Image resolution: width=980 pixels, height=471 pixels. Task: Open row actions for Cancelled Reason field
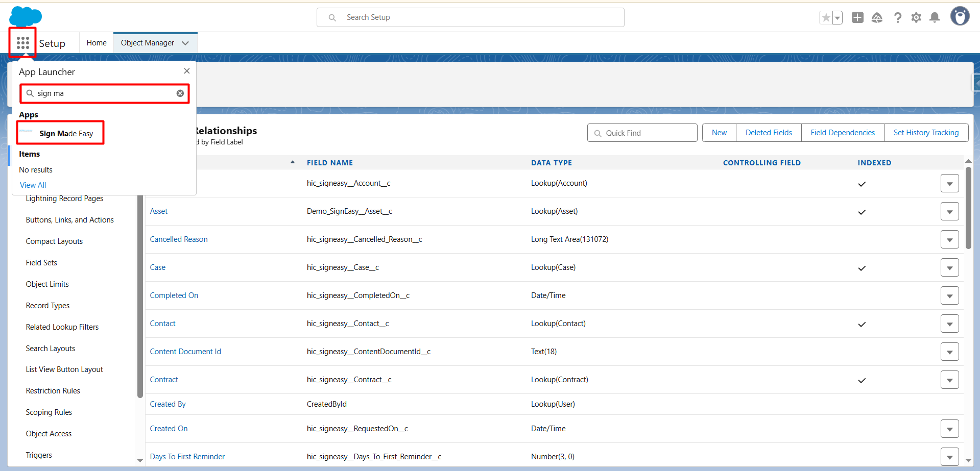pos(949,240)
